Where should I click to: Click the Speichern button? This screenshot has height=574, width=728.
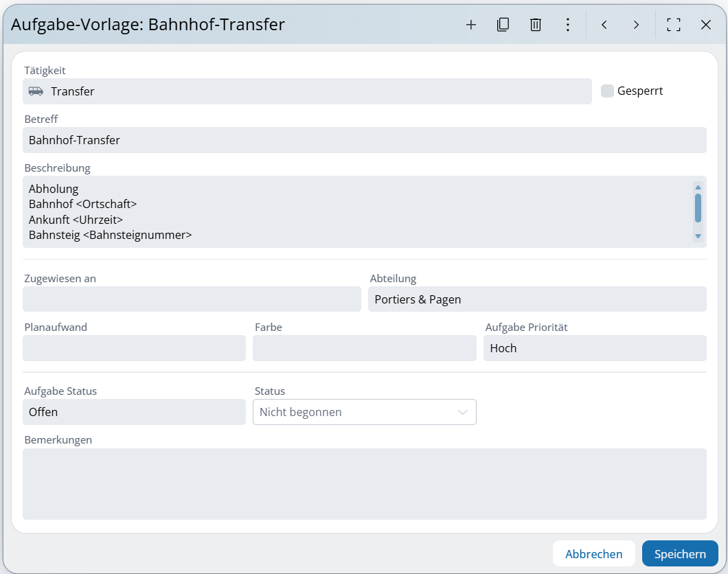(x=679, y=554)
